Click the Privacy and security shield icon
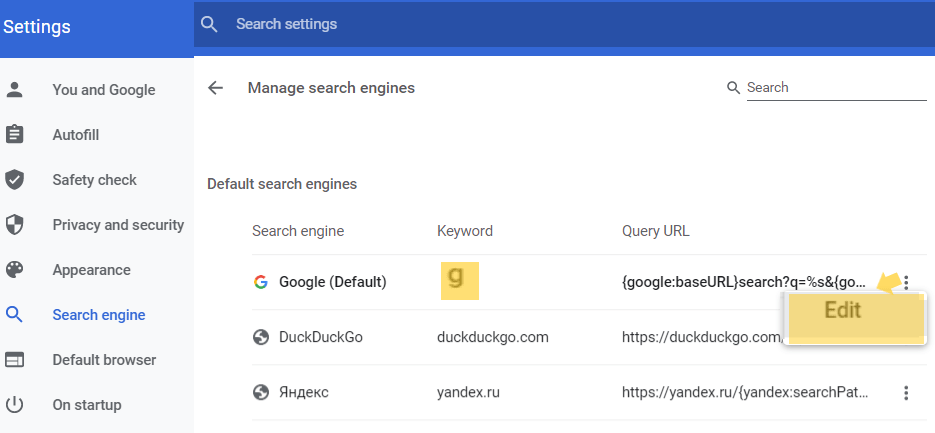Viewport: 935px width, 433px height. pyautogui.click(x=15, y=225)
